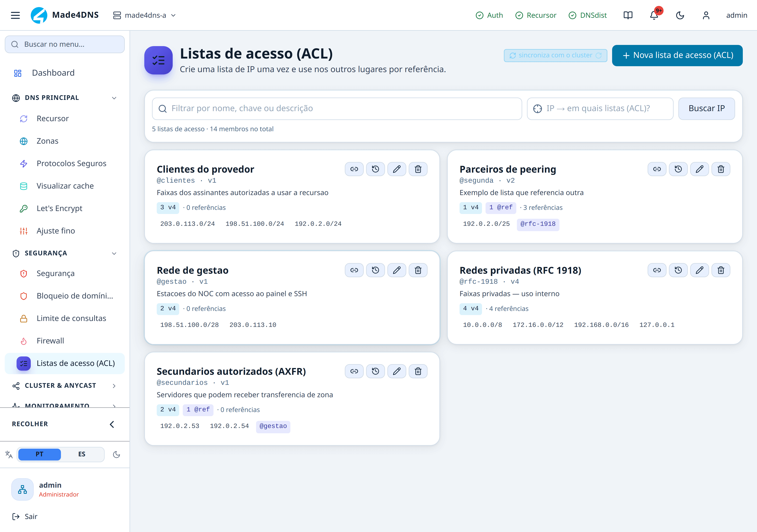757x532 pixels.
Task: Delete the Parceiros de peering list
Action: click(x=721, y=169)
